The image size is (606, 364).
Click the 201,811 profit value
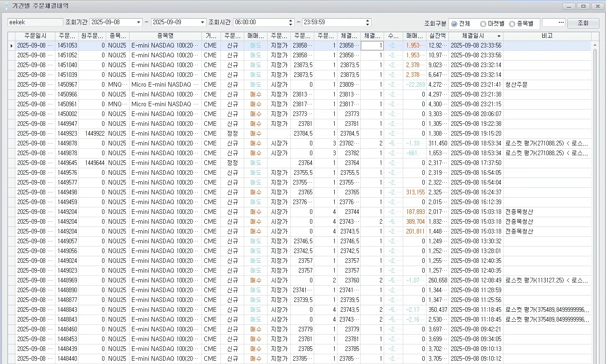(x=415, y=232)
